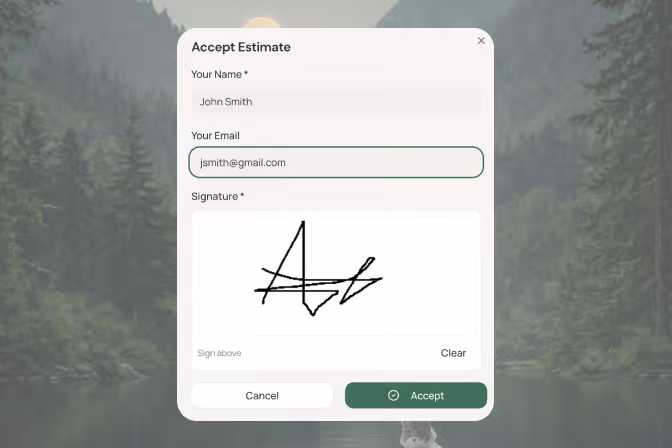Screen dimensions: 672x448
Task: Click the 'Your Name *' field label
Action: click(219, 74)
